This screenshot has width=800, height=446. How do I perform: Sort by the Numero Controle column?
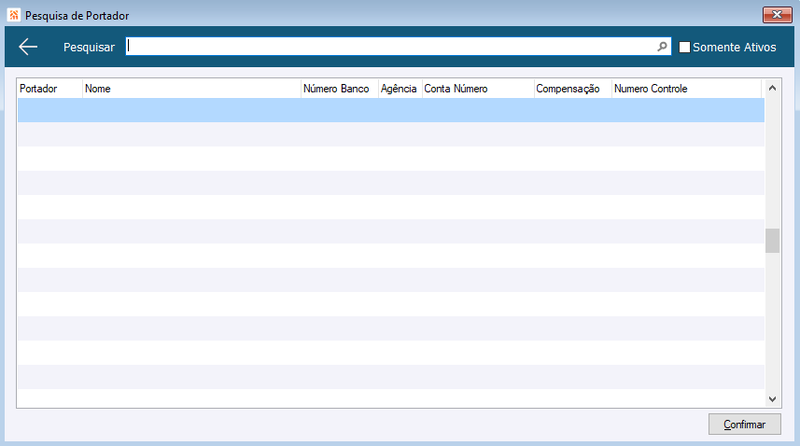(687, 88)
